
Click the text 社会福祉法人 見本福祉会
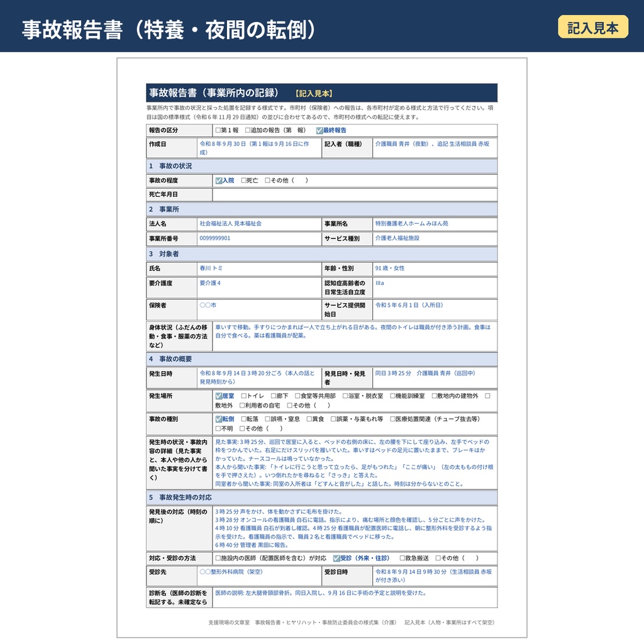[230, 223]
